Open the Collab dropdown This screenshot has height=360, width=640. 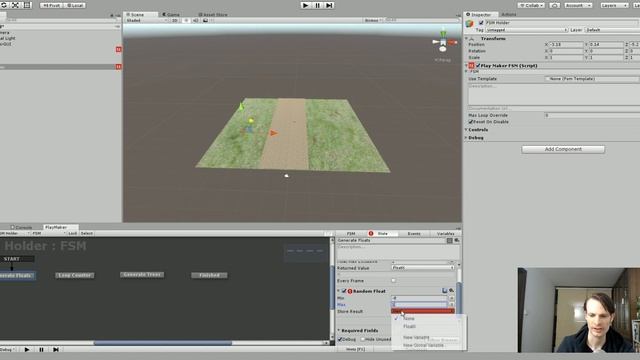pos(531,5)
